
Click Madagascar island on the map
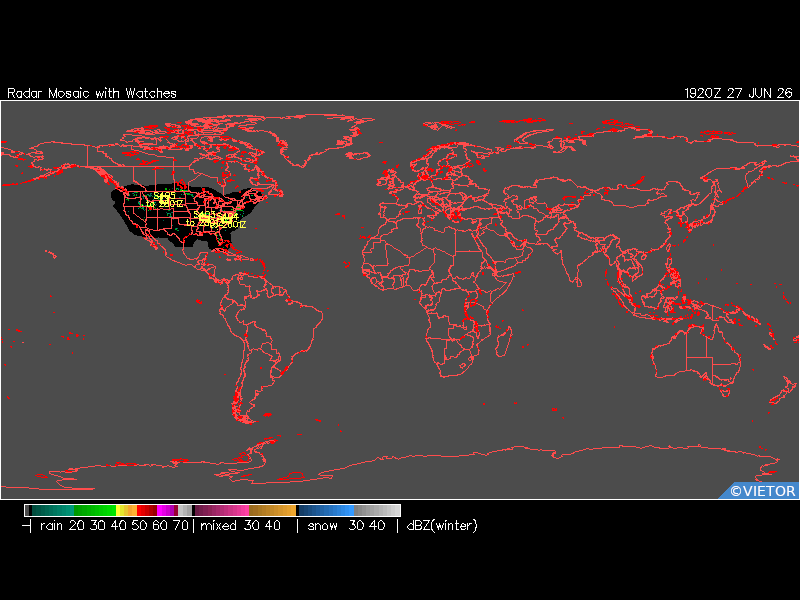[504, 341]
